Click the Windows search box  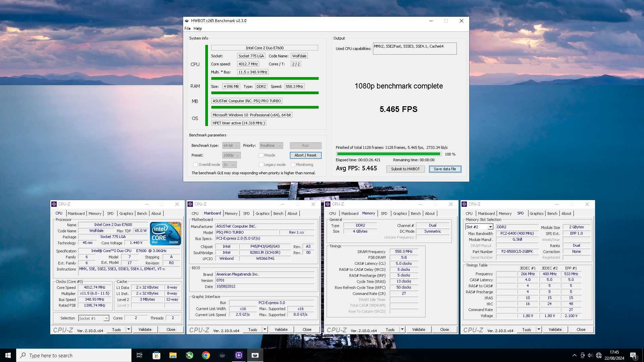(74, 356)
